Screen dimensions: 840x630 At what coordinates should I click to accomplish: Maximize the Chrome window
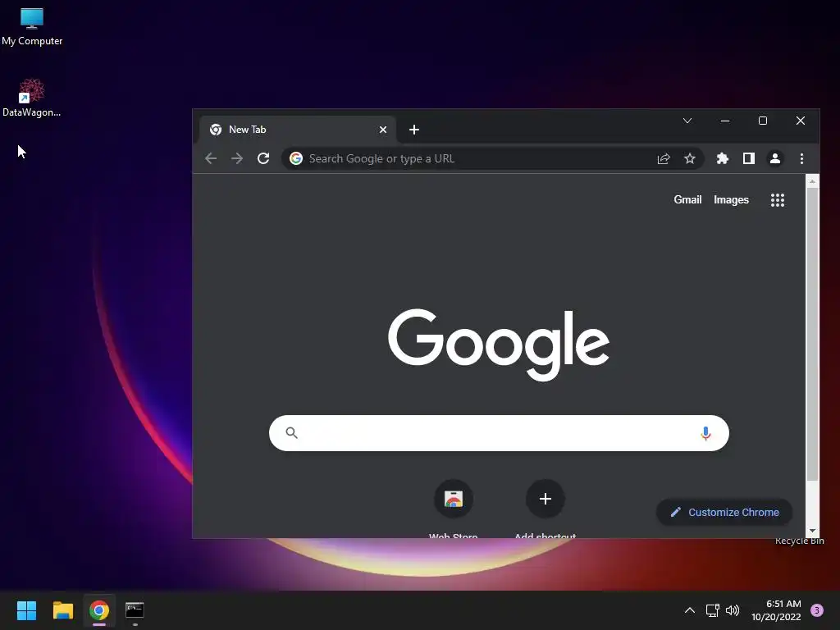click(763, 121)
